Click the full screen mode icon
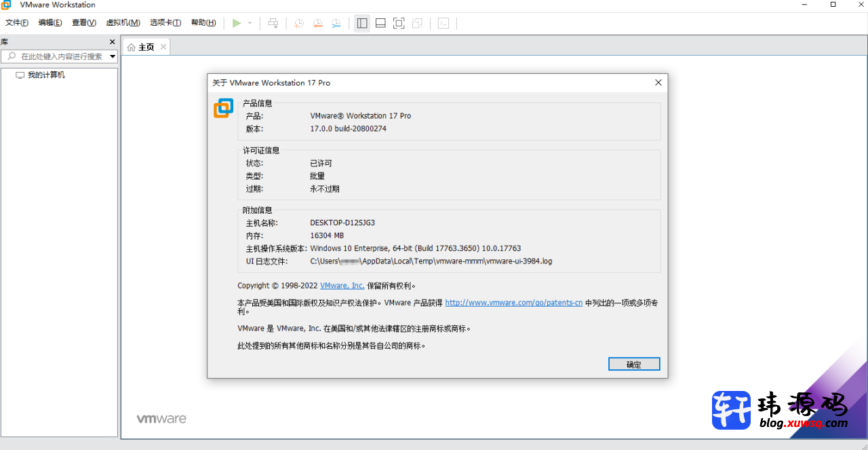 point(399,23)
